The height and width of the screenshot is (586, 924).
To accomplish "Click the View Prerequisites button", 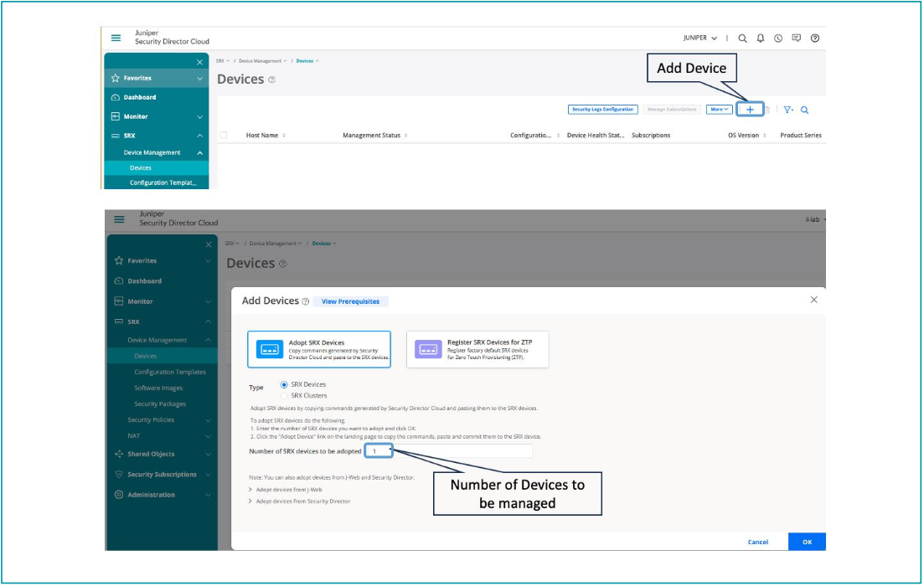I will (x=350, y=301).
